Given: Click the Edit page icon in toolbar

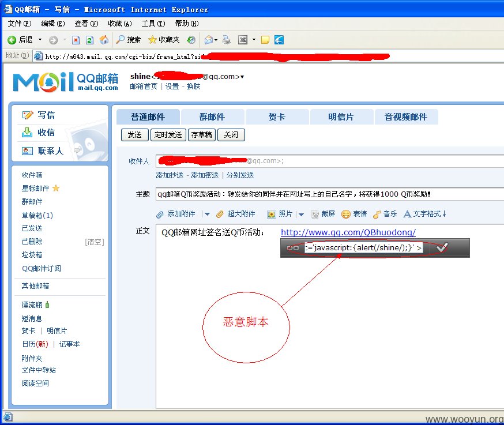Looking at the screenshot, I should click(243, 40).
